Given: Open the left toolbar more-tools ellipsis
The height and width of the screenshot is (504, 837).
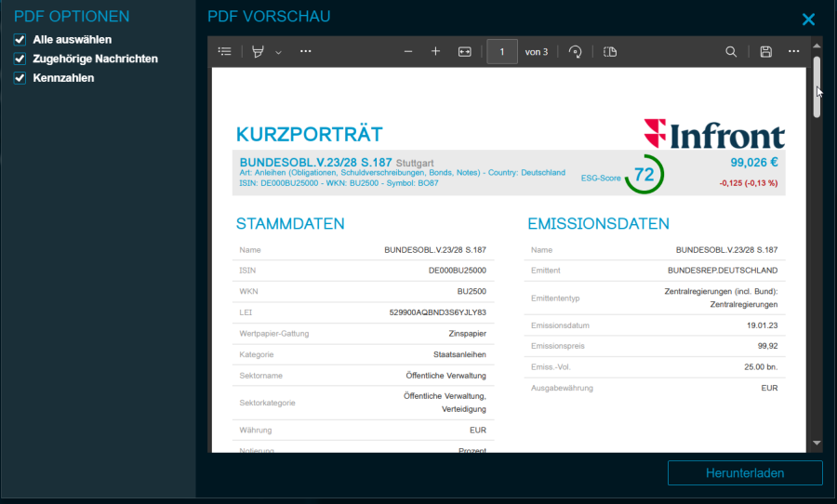Looking at the screenshot, I should pos(306,52).
